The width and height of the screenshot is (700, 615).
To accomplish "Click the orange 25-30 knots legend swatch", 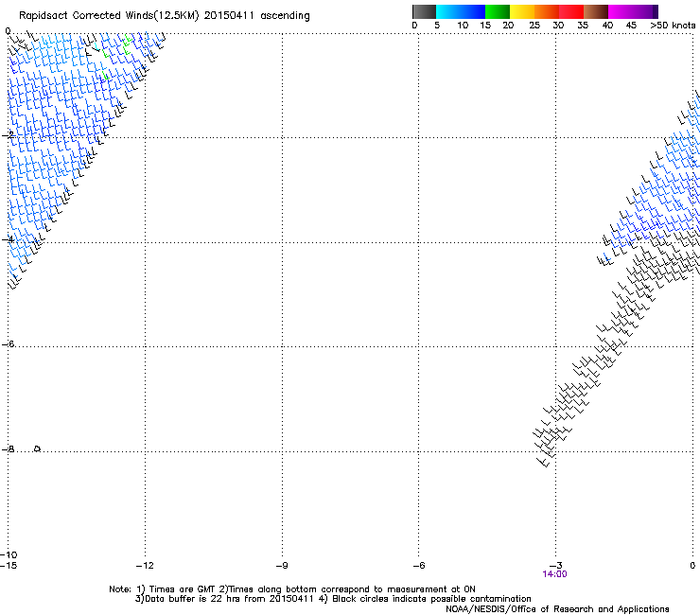I will tap(547, 11).
